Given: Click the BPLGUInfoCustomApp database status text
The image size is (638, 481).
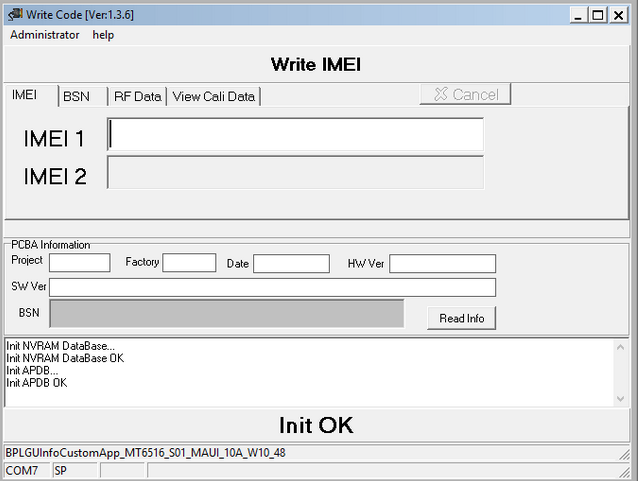Looking at the screenshot, I should [145, 453].
